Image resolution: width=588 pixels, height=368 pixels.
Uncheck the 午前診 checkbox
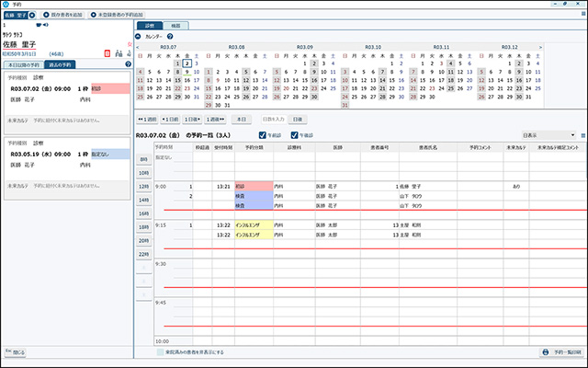point(262,135)
